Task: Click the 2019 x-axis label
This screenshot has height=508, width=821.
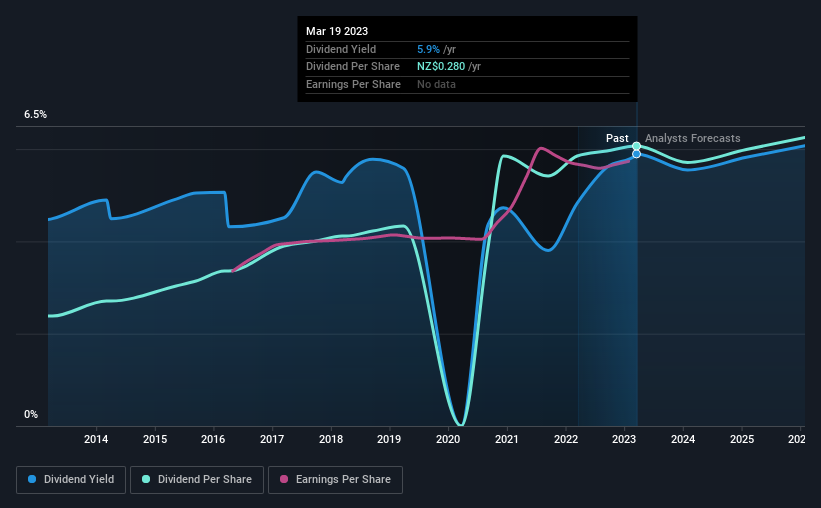Action: (389, 439)
